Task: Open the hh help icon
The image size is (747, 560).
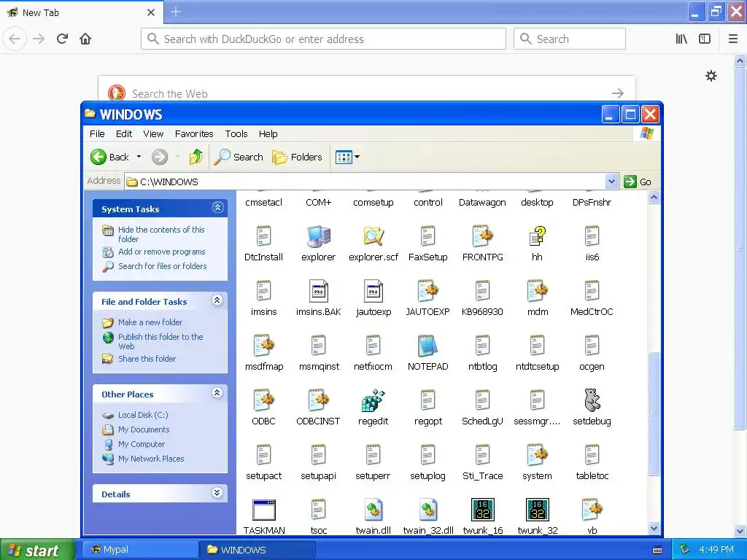Action: (x=537, y=236)
